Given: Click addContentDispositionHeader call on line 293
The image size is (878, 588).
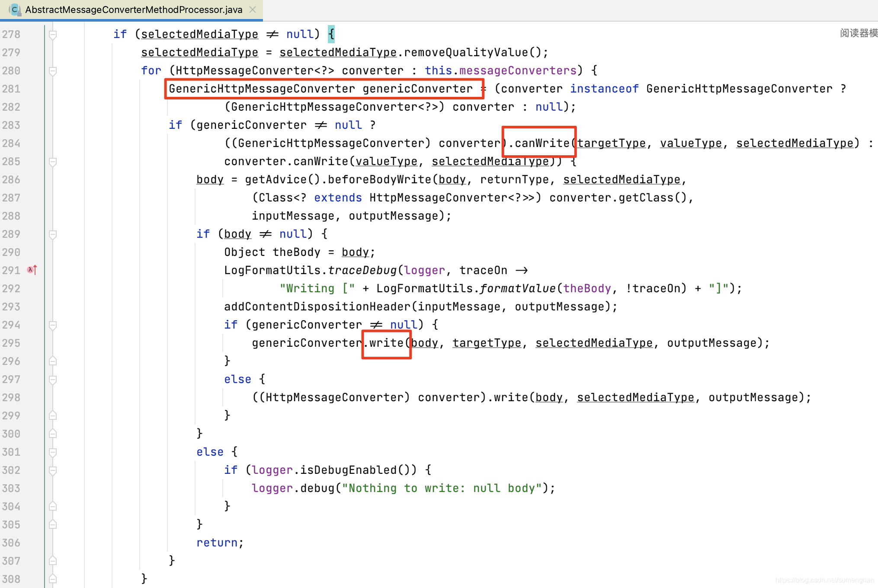Looking at the screenshot, I should pos(317,307).
